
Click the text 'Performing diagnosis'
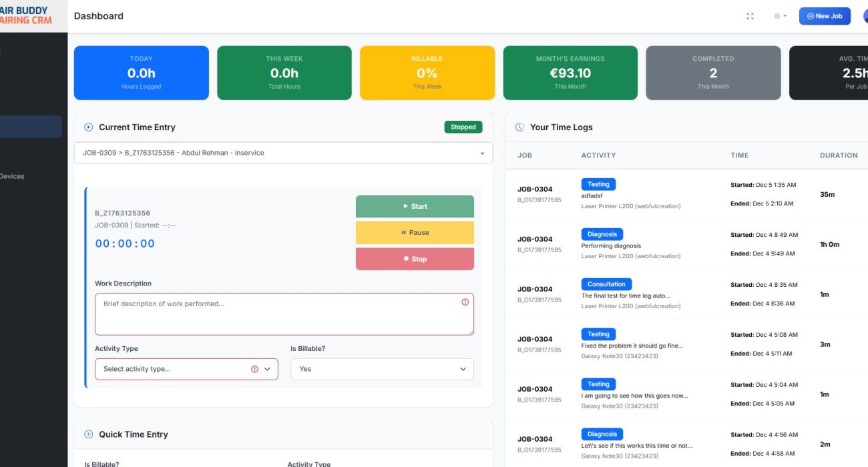pos(611,246)
